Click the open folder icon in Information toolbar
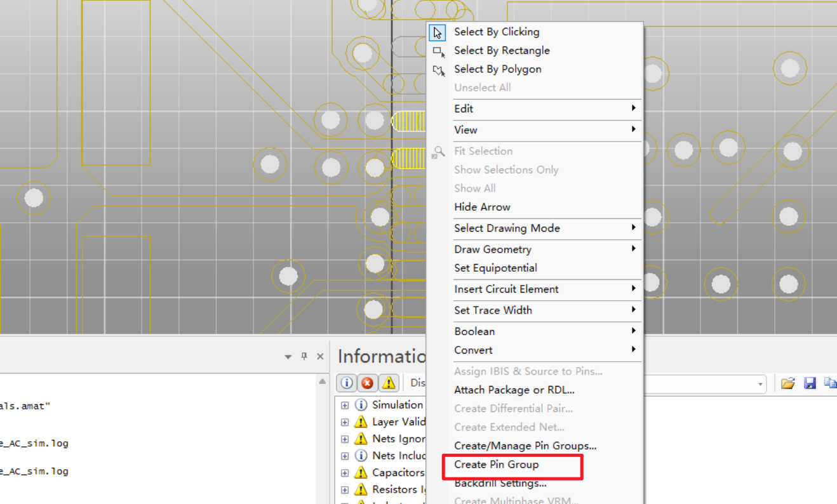The width and height of the screenshot is (837, 504). pyautogui.click(x=788, y=383)
